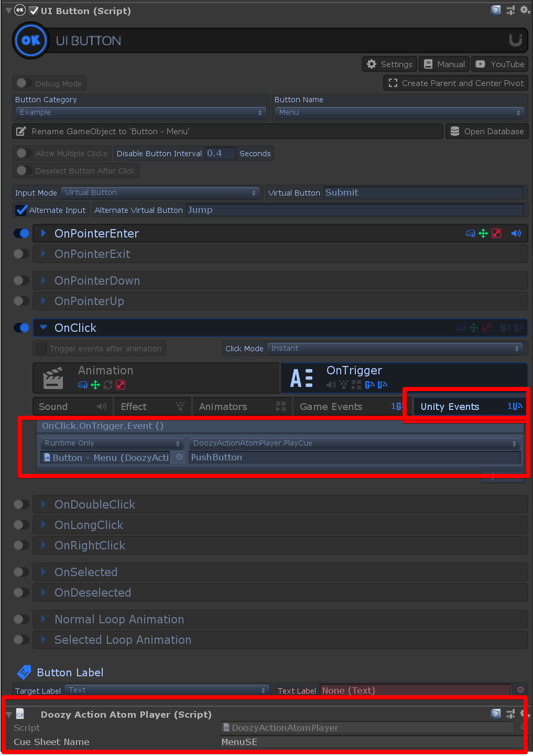Viewport: 533px width, 756px height.
Task: Switch to the Animators tab
Action: (x=242, y=407)
